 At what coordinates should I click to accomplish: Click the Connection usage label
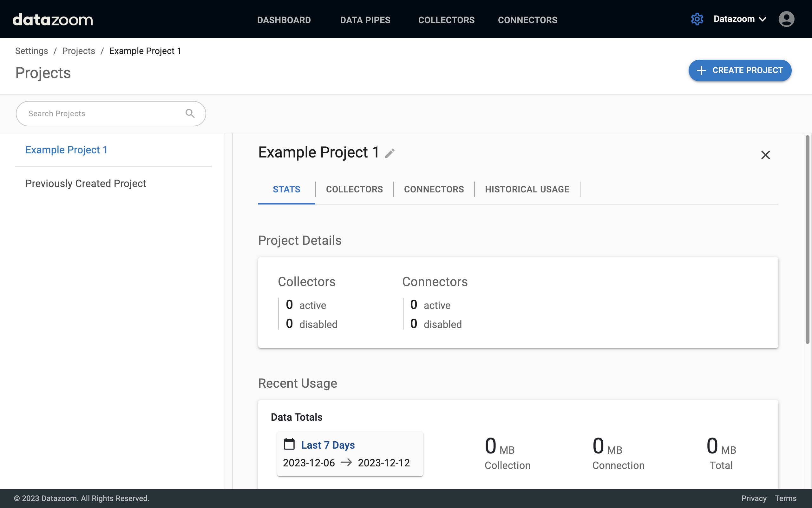(x=618, y=465)
